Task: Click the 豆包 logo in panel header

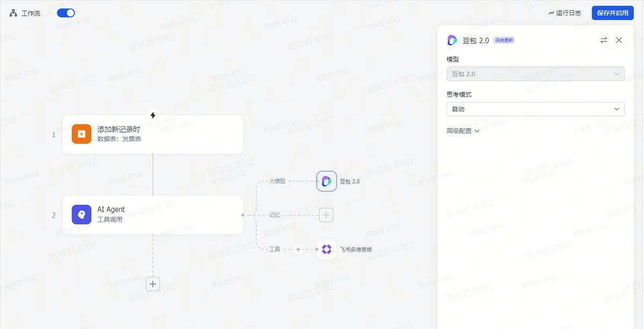Action: (452, 40)
